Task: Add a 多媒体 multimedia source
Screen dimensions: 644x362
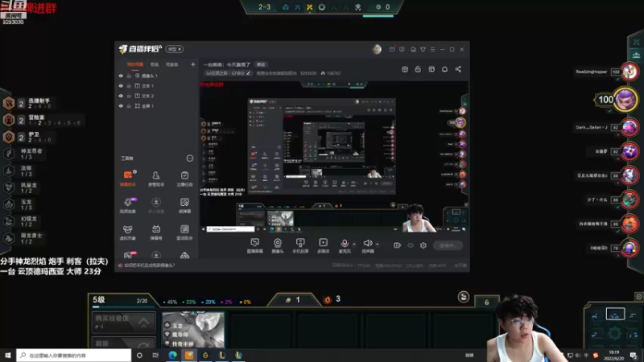Action: [x=324, y=245]
